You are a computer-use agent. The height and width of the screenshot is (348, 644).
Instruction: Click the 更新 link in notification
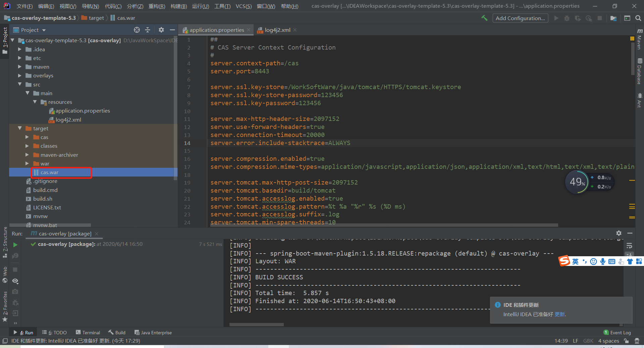pos(560,314)
